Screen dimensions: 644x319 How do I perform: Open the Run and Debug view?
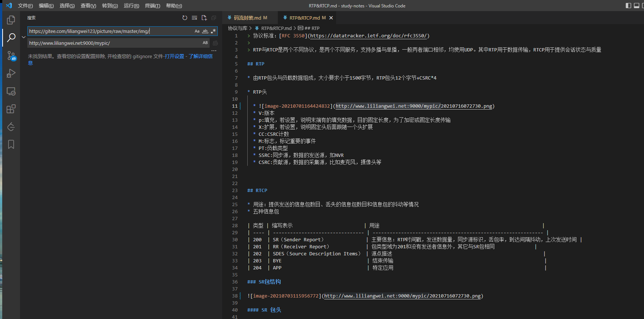click(x=11, y=73)
